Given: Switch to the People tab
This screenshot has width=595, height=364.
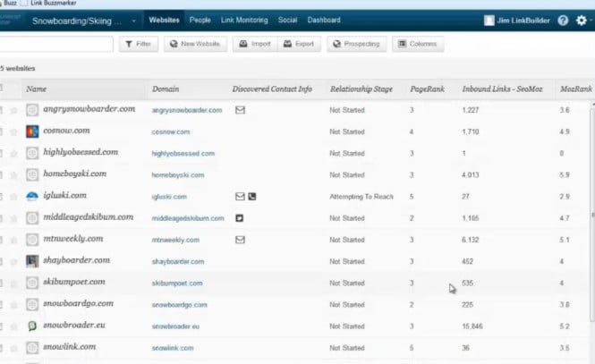Looking at the screenshot, I should (200, 20).
